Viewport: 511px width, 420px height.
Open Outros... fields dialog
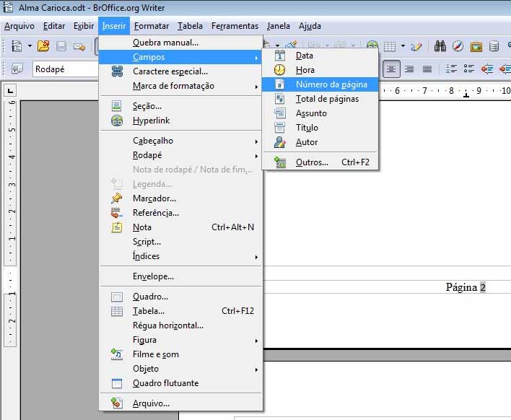320,162
